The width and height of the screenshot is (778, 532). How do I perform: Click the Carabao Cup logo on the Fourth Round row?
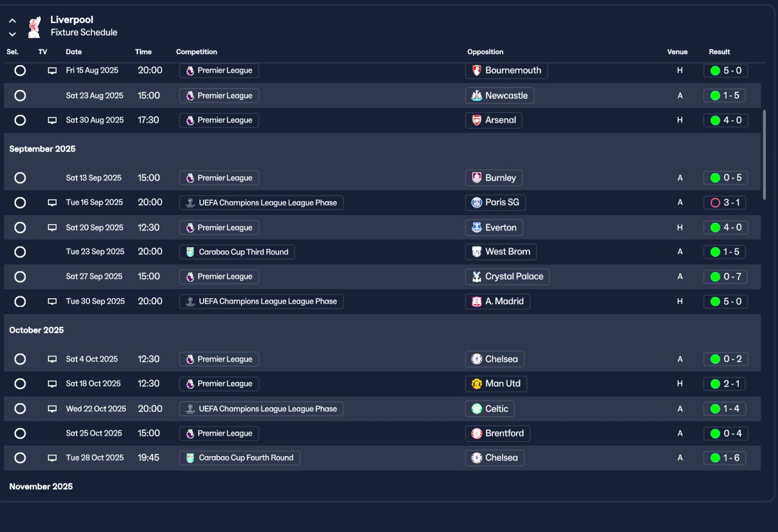pyautogui.click(x=190, y=458)
